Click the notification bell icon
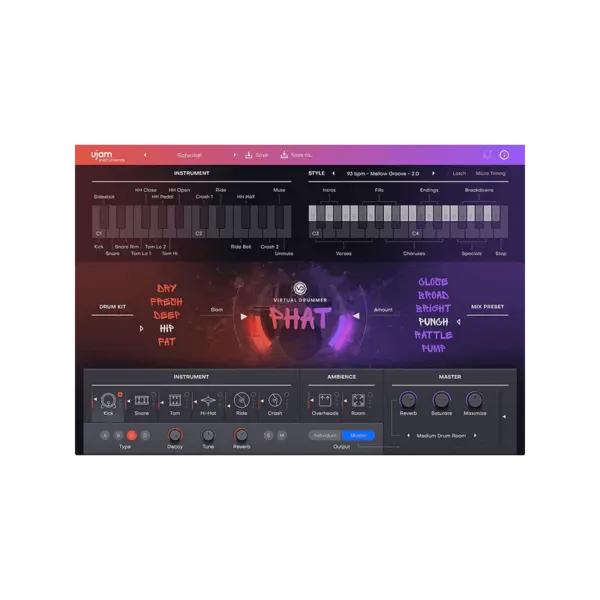Image resolution: width=600 pixels, height=600 pixels. pyautogui.click(x=487, y=155)
